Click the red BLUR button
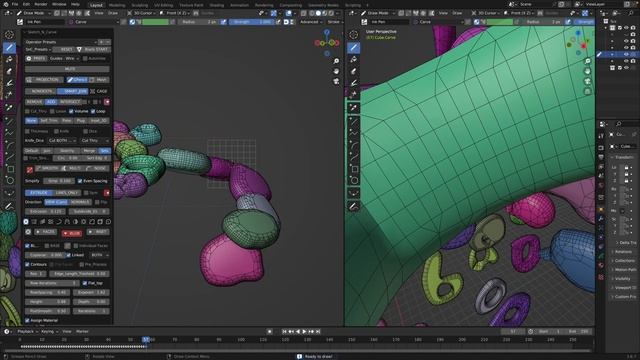 (x=72, y=233)
